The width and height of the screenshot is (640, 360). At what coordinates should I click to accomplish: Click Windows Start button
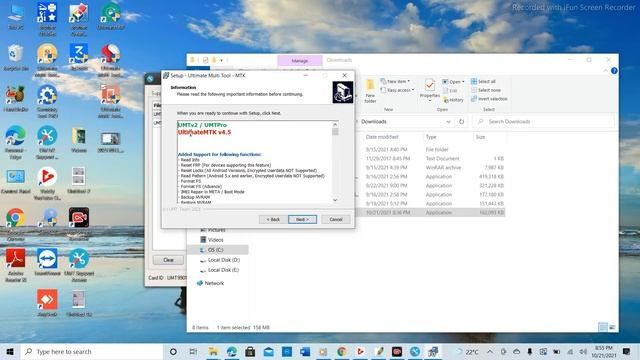coord(10,351)
